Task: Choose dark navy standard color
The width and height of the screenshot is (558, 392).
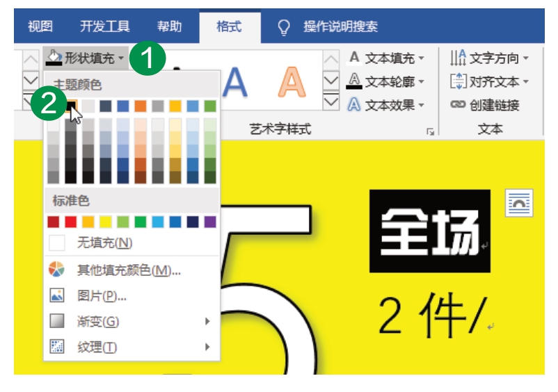Action: tap(193, 222)
